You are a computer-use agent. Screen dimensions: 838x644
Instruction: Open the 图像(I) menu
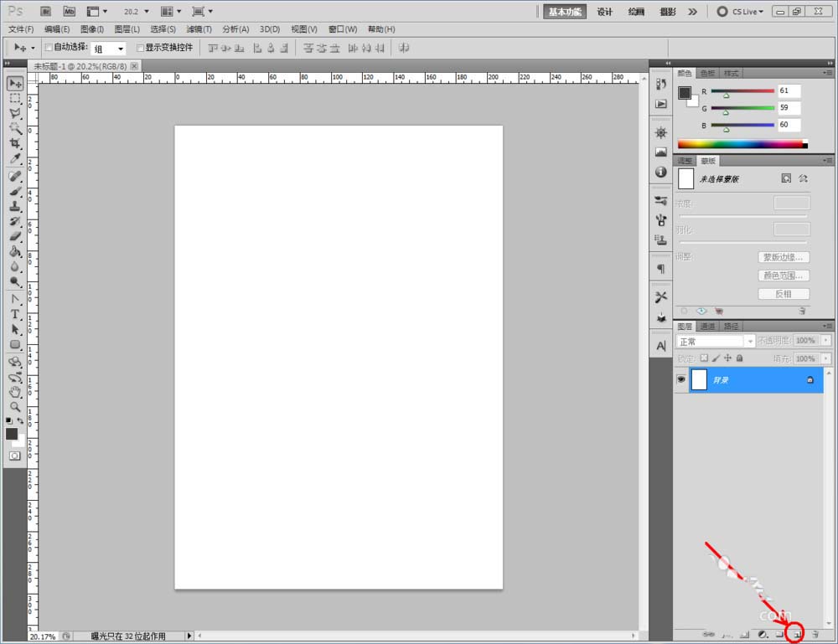tap(92, 29)
